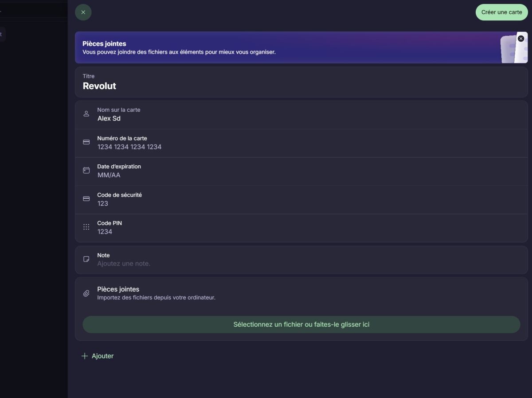Click the card icon next to Numéro de la carte
Screen dimensions: 532x398
[86, 142]
